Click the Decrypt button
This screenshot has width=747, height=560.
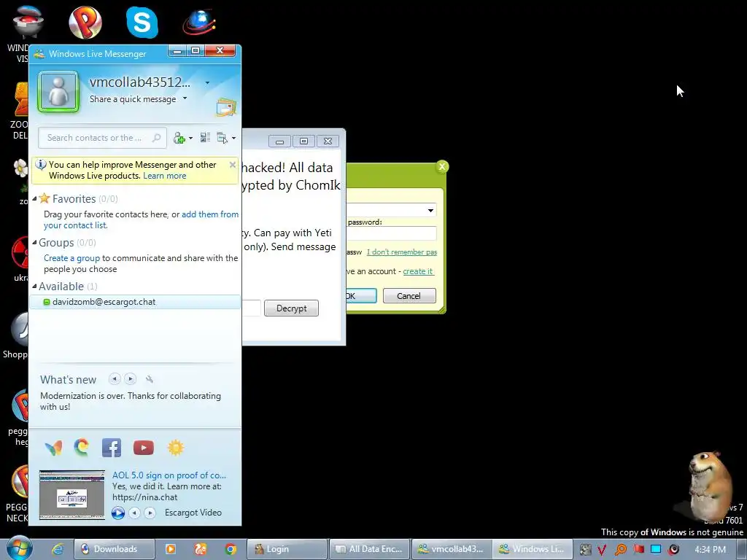coord(291,308)
